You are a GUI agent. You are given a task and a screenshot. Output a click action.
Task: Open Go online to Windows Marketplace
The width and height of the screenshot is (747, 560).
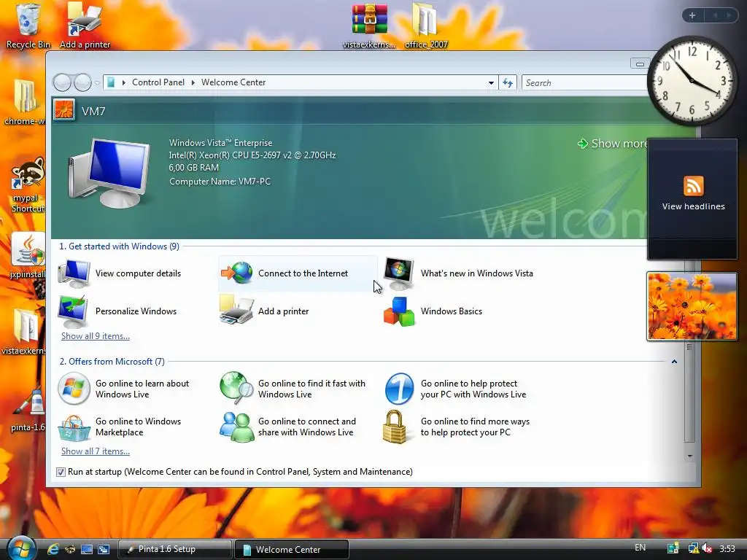click(120, 427)
